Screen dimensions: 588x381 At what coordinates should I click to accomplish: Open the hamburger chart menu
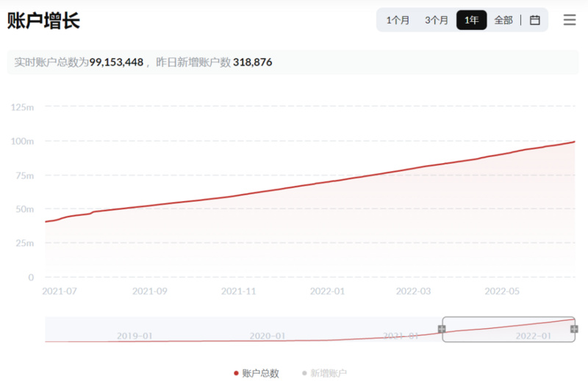569,20
